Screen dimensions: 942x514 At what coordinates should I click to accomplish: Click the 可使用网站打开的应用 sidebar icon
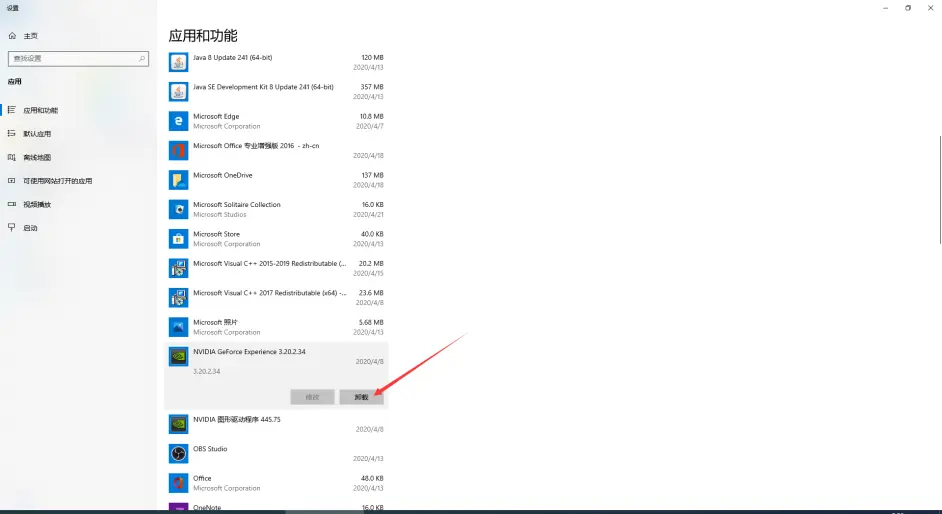tap(11, 181)
